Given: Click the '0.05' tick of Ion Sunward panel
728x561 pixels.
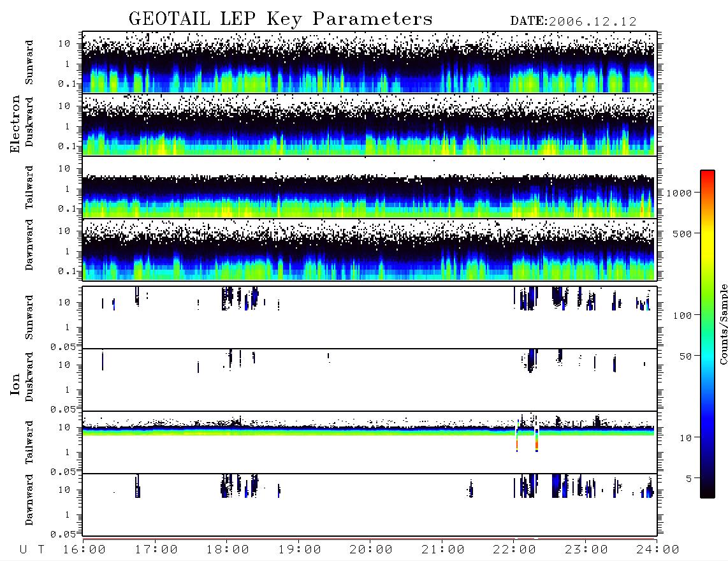Looking at the screenshot, I should pos(62,346).
